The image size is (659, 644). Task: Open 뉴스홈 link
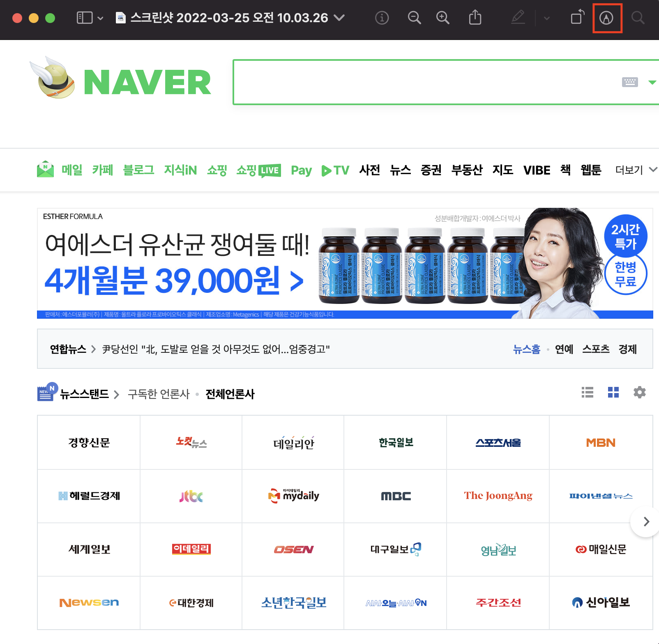[527, 349]
